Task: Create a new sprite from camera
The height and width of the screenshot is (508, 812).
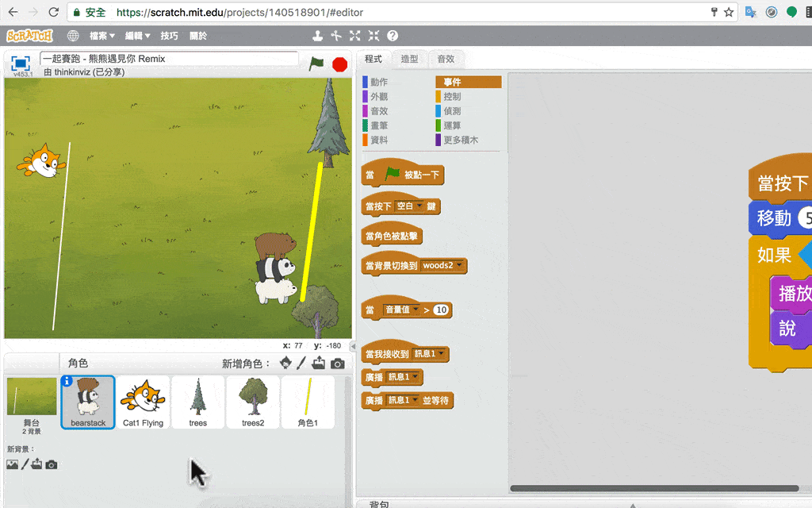Action: pos(338,364)
